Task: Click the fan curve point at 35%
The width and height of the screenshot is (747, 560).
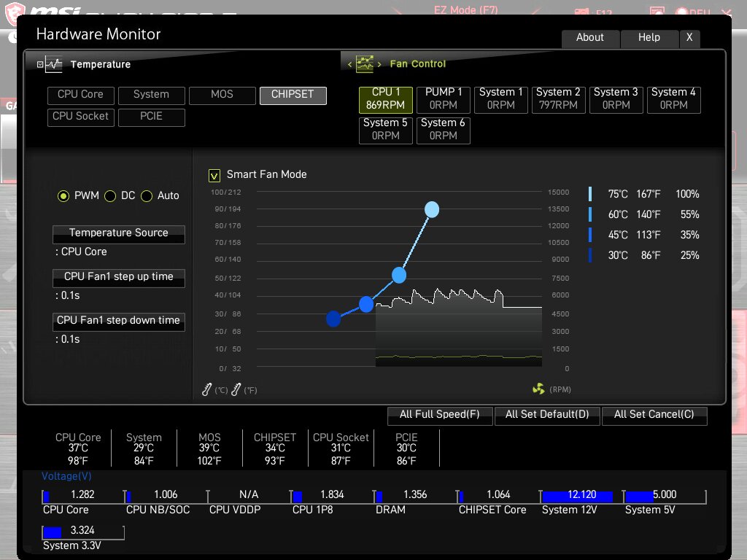Action: pos(366,304)
